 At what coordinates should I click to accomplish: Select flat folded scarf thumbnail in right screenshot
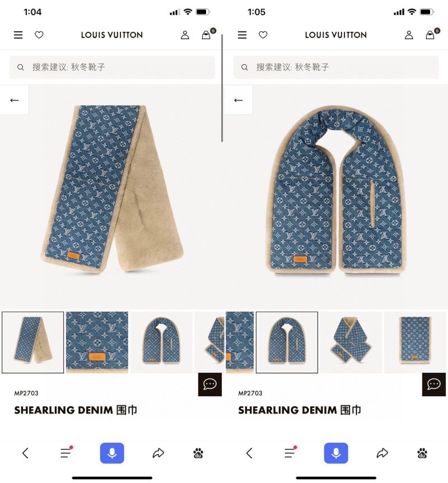click(x=415, y=342)
